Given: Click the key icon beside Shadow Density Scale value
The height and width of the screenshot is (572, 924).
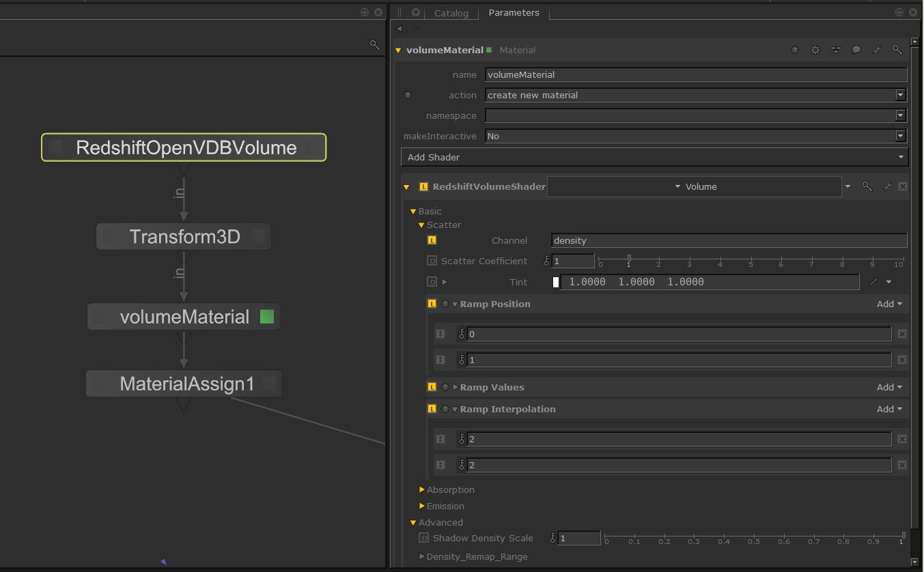Looking at the screenshot, I should click(x=553, y=538).
